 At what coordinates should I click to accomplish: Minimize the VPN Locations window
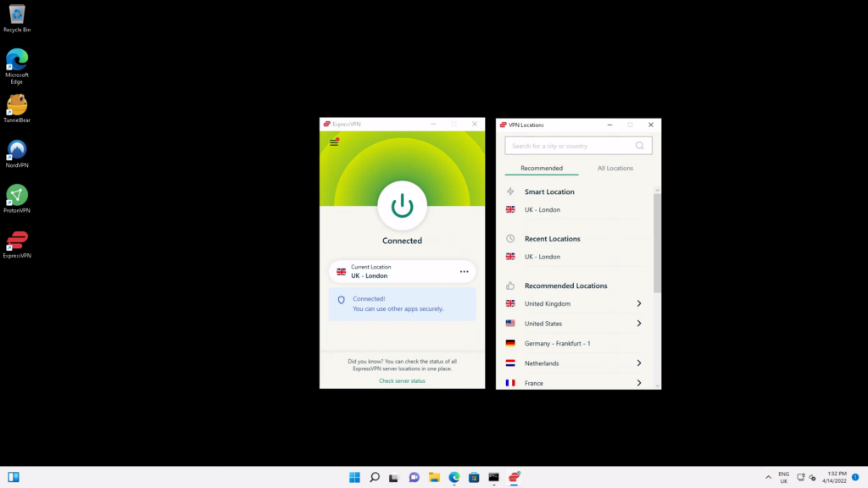(609, 125)
